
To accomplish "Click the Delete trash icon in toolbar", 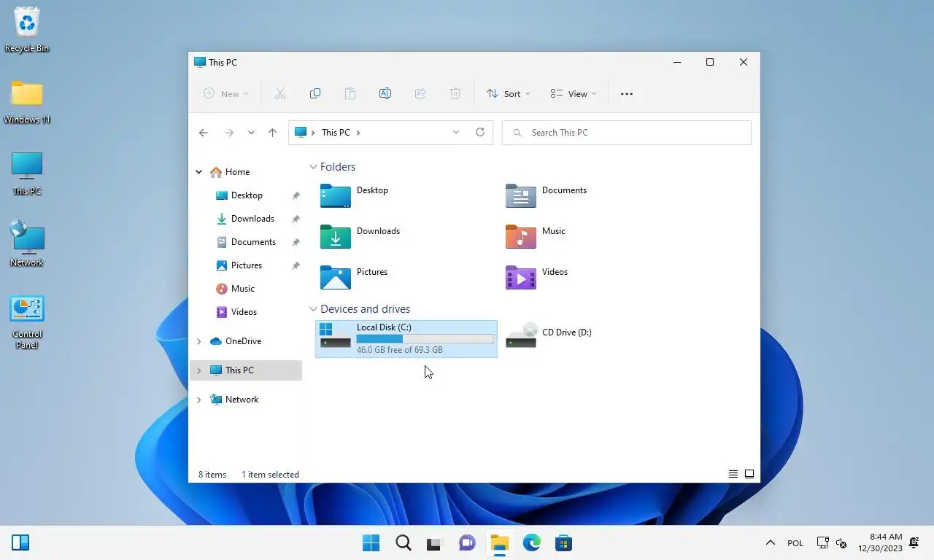I will click(455, 93).
